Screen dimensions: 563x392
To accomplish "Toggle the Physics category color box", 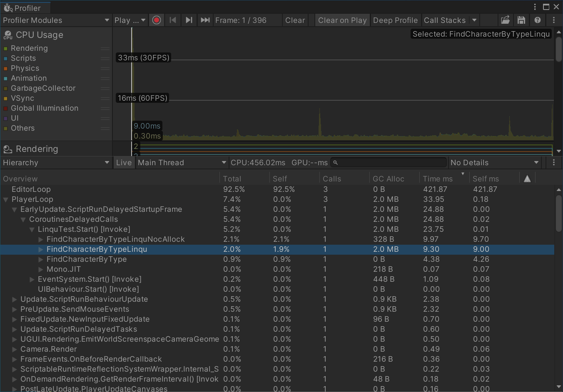I will coord(5,69).
